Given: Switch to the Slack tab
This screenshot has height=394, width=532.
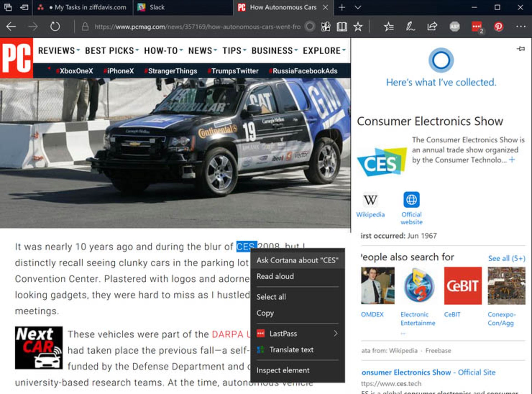Looking at the screenshot, I should coord(183,7).
